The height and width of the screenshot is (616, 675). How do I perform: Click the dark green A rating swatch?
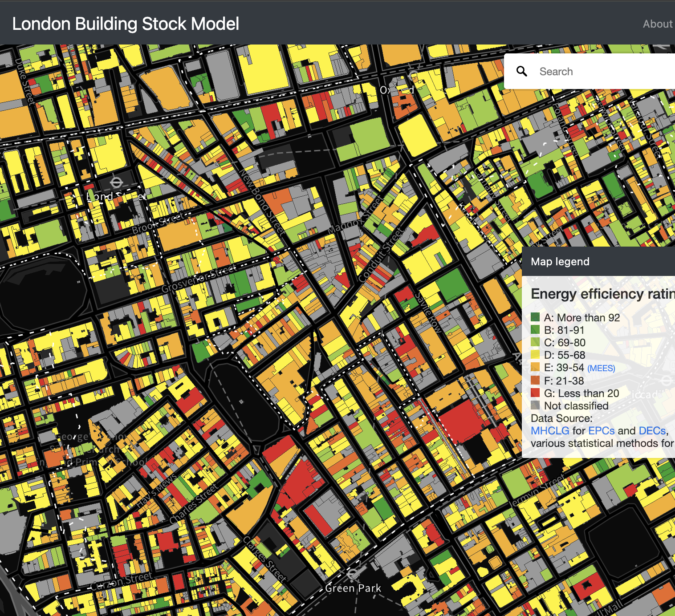535,317
